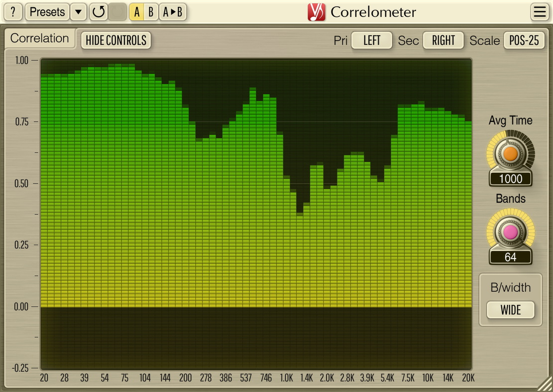Toggle the WIDE bandwidth setting
Image resolution: width=553 pixels, height=392 pixels.
pyautogui.click(x=510, y=310)
